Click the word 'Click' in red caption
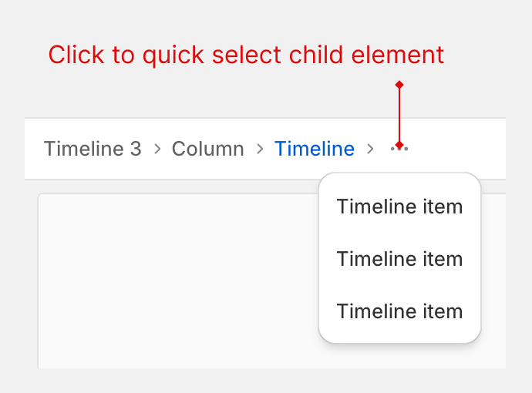 (x=72, y=55)
